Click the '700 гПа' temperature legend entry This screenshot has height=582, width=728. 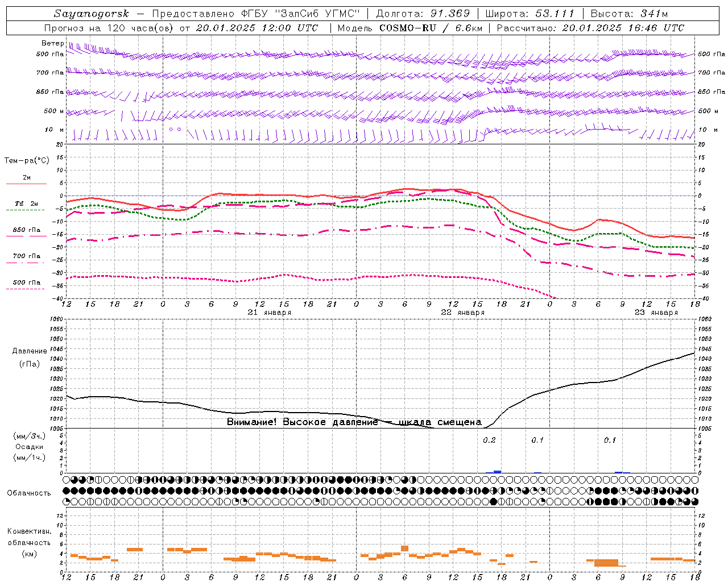(26, 256)
